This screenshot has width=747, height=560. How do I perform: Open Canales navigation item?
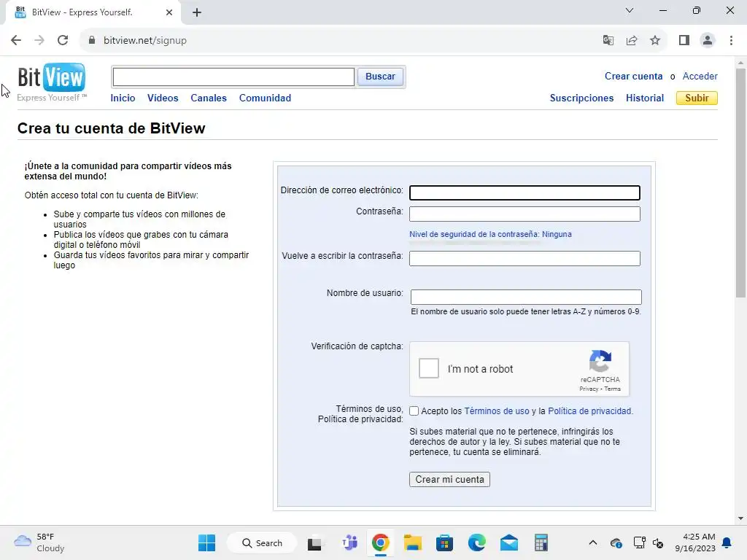209,98
